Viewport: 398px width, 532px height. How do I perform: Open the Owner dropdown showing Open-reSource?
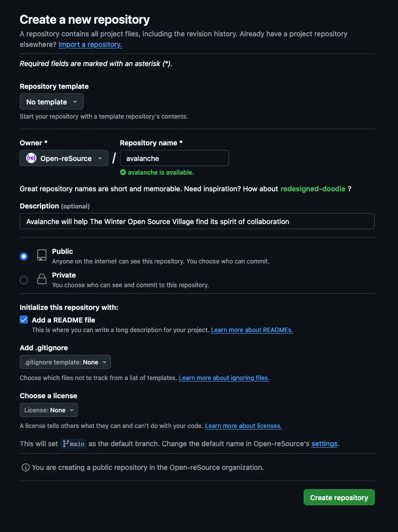tap(64, 158)
